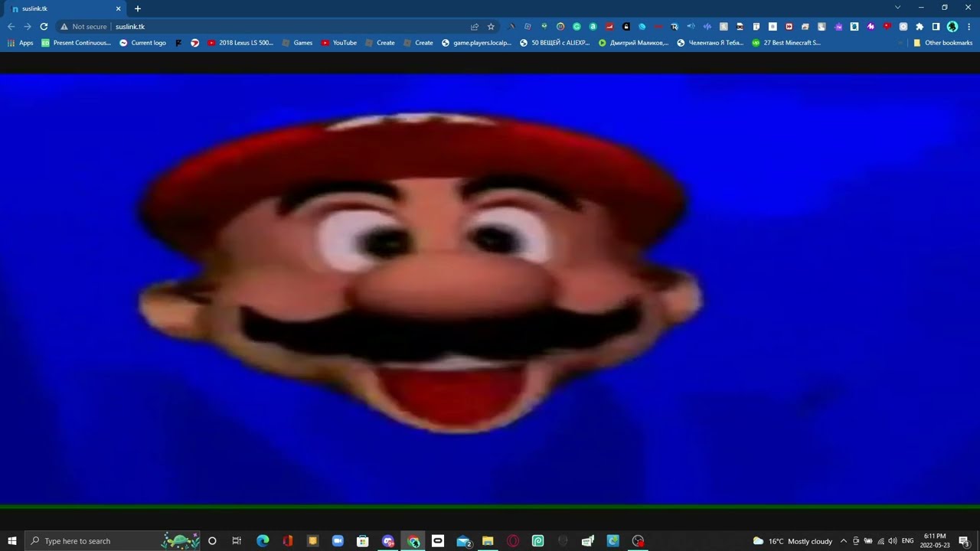980x551 pixels.
Task: Open the 50 ВЕЩЕЙ с ALIEXP bookmark
Action: pos(554,43)
